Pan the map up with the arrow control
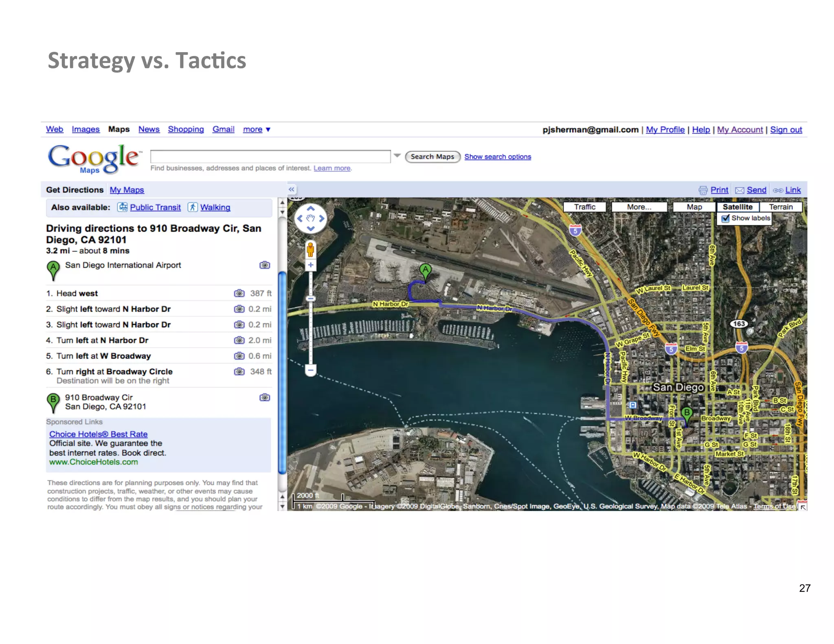 [x=311, y=208]
